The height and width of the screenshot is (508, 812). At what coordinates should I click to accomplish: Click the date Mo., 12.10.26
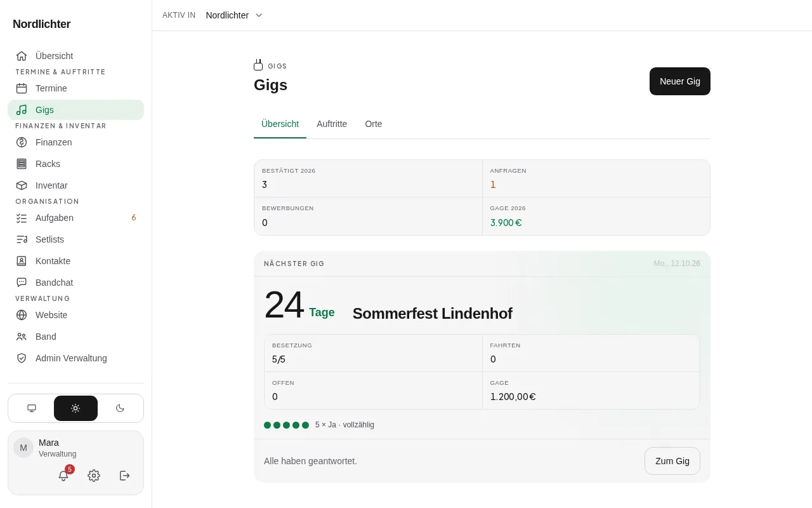click(x=677, y=264)
